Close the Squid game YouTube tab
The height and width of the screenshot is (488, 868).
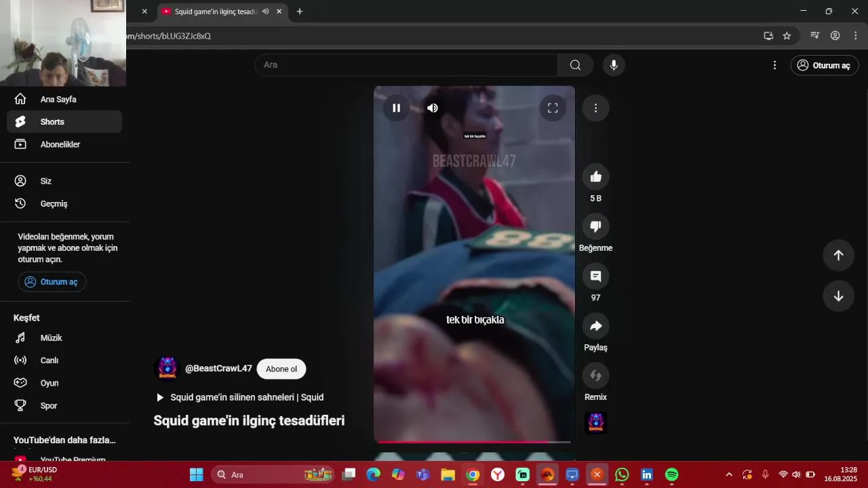(279, 12)
